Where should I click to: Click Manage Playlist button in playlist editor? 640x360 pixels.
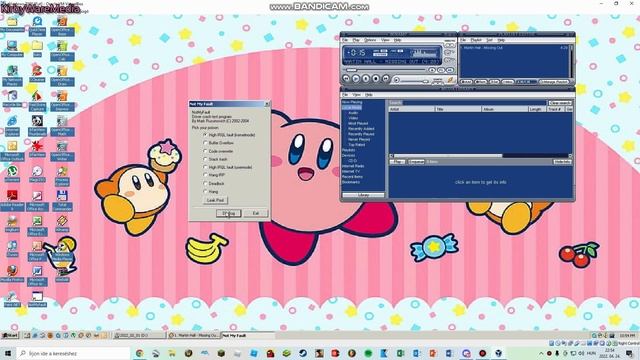tap(554, 82)
